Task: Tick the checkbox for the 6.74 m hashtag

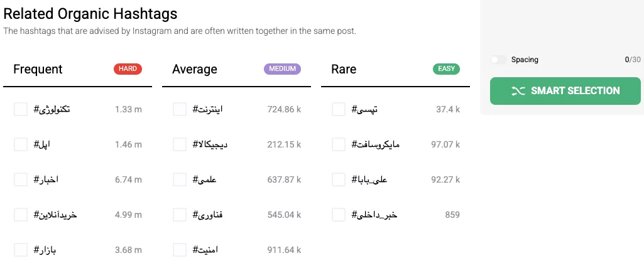Action: tap(21, 180)
